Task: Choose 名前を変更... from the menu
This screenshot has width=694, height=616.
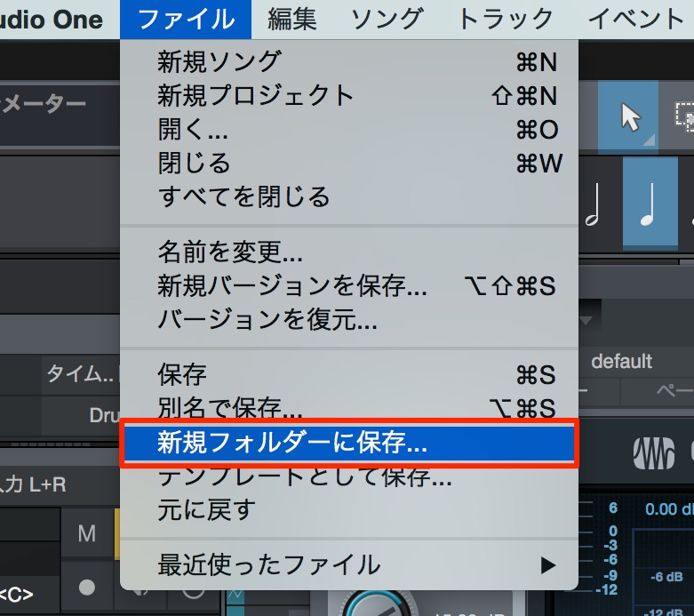Action: point(348,252)
